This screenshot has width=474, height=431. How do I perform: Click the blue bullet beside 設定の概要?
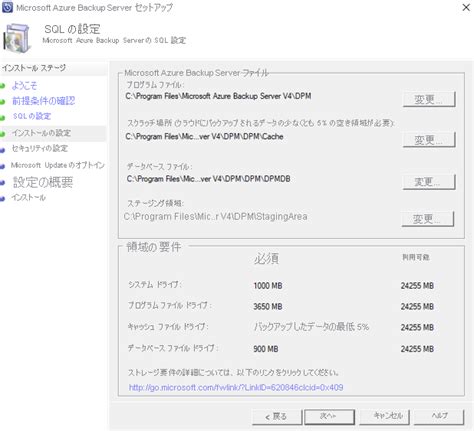pyautogui.click(x=3, y=183)
